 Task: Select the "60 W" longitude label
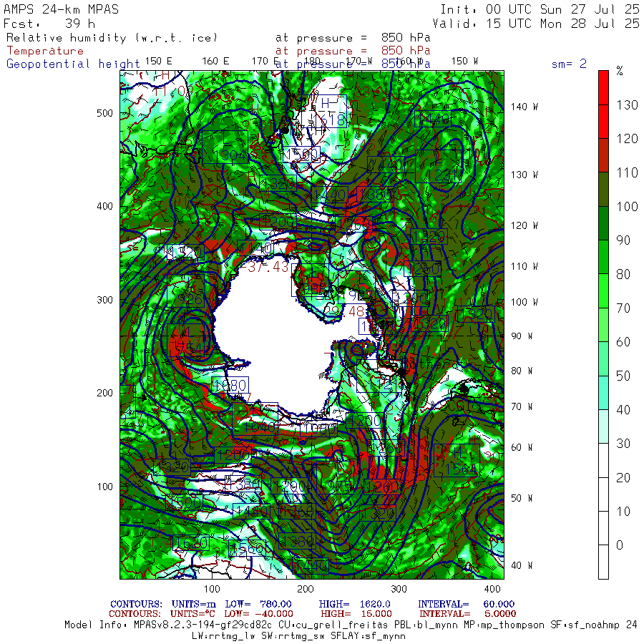[x=522, y=447]
